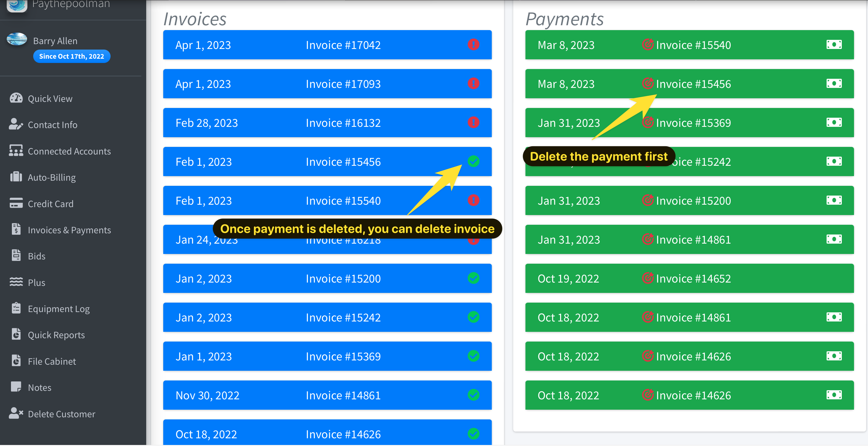The height and width of the screenshot is (448, 868).
Task: Click the green checkmark on Invoice #15200
Action: pos(473,278)
